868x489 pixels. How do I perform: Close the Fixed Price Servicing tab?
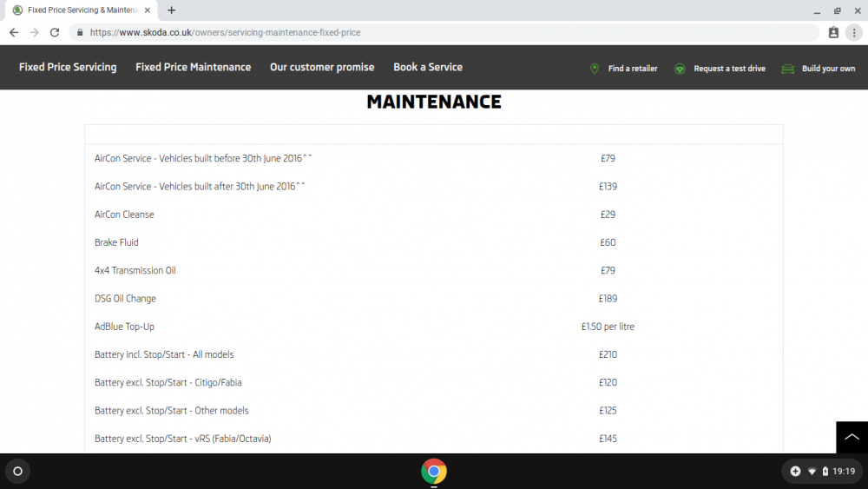(148, 10)
